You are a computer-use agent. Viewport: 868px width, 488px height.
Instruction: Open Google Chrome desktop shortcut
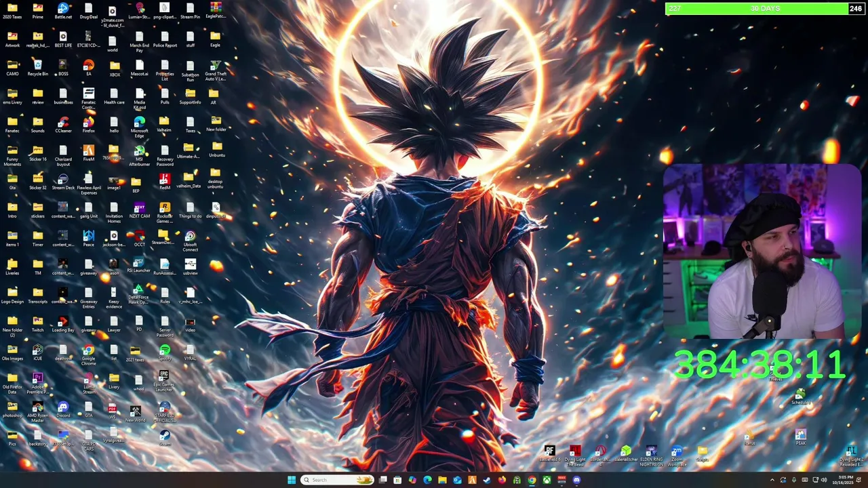89,354
